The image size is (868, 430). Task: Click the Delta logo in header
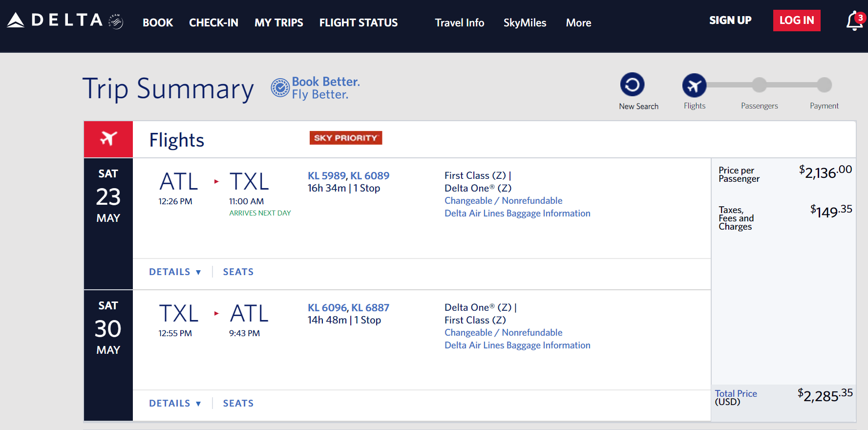pyautogui.click(x=55, y=20)
